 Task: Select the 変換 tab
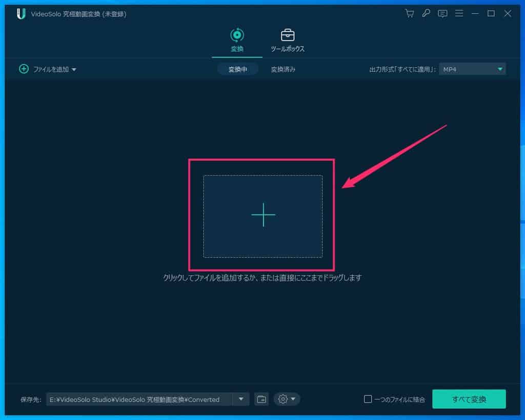(x=236, y=41)
